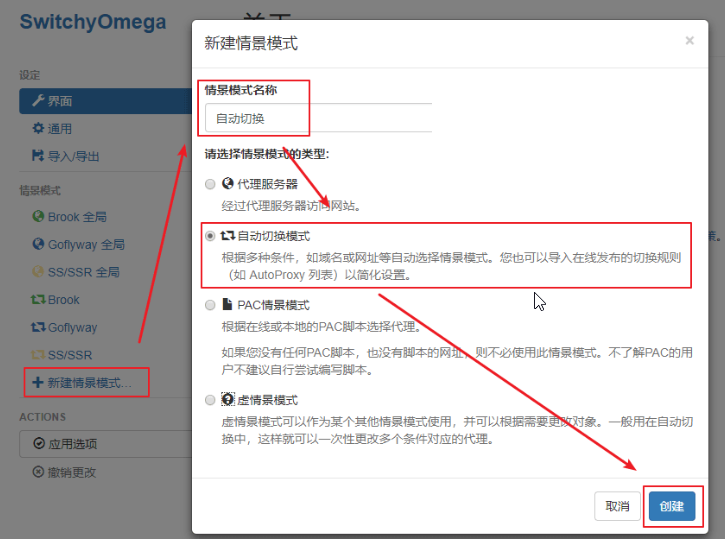
Task: Click the 代理服务器 option label
Action: click(267, 184)
